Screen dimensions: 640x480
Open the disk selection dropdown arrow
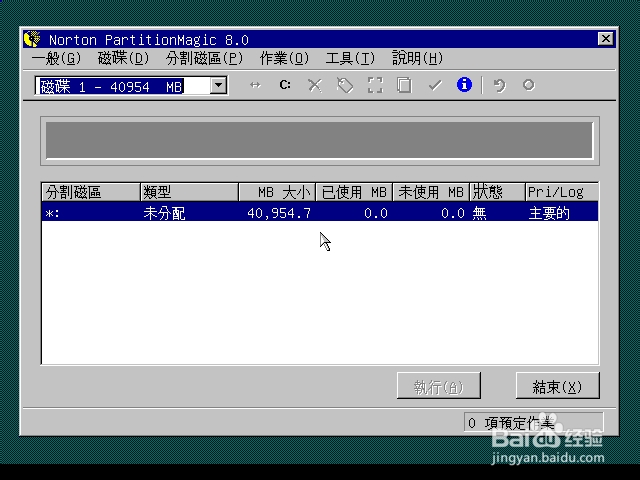(218, 85)
